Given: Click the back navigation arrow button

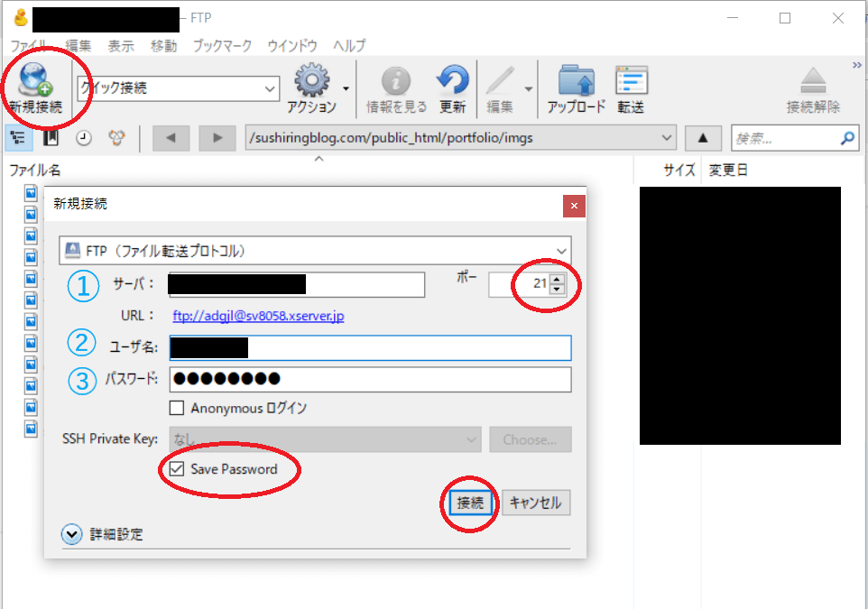Looking at the screenshot, I should tap(171, 138).
